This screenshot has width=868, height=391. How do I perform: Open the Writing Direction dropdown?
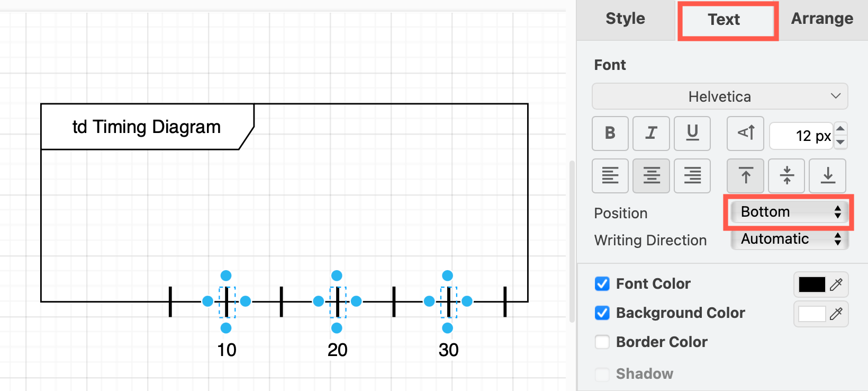tap(789, 239)
